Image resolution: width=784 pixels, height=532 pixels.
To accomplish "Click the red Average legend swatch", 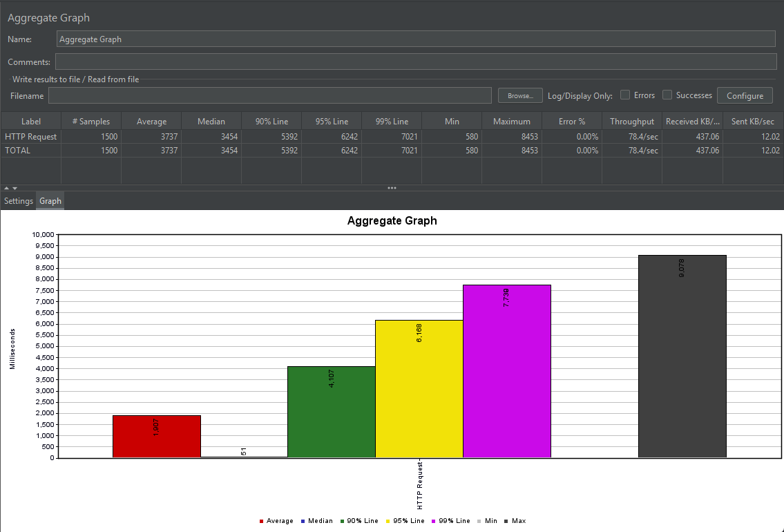I will [x=261, y=522].
